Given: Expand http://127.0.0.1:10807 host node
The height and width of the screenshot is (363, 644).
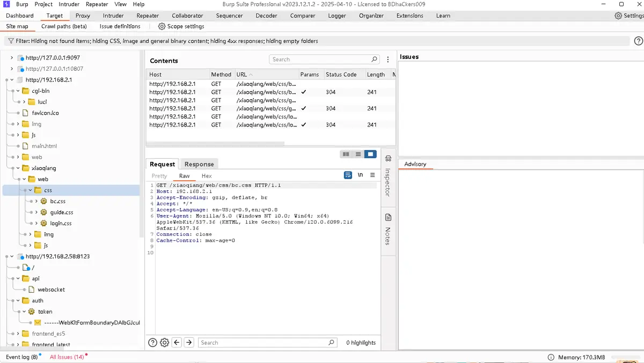Looking at the screenshot, I should 12,69.
